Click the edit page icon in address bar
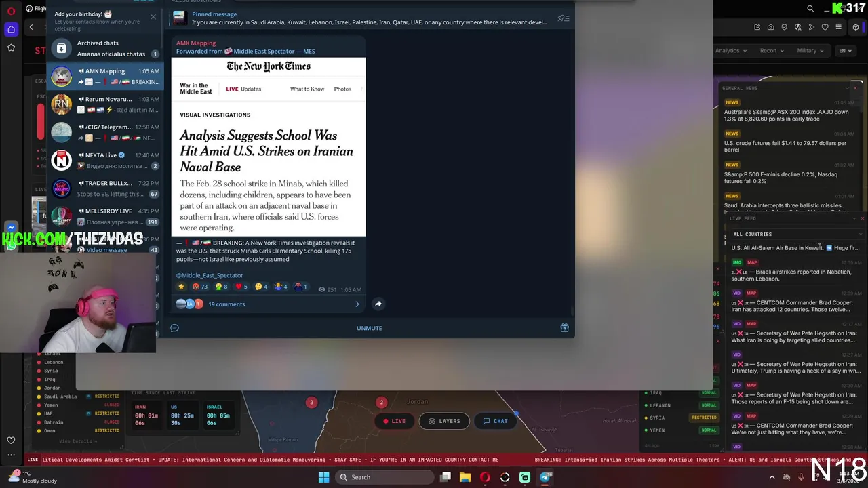 pos(757,27)
